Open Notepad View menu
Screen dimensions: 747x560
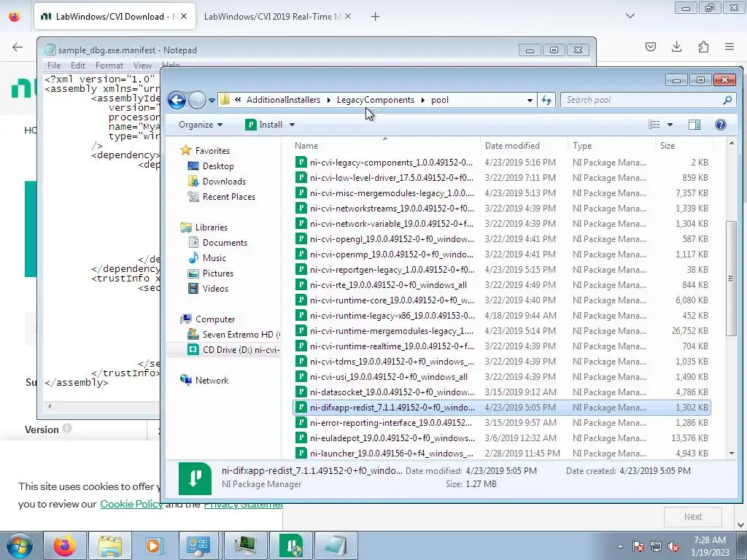(142, 65)
